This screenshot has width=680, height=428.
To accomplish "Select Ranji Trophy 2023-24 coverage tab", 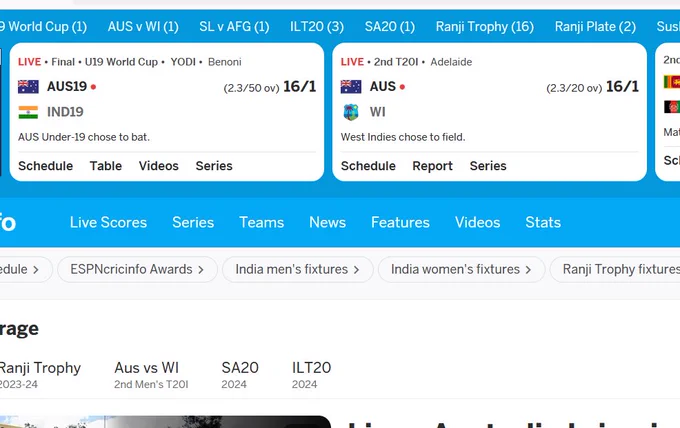I will pyautogui.click(x=40, y=375).
